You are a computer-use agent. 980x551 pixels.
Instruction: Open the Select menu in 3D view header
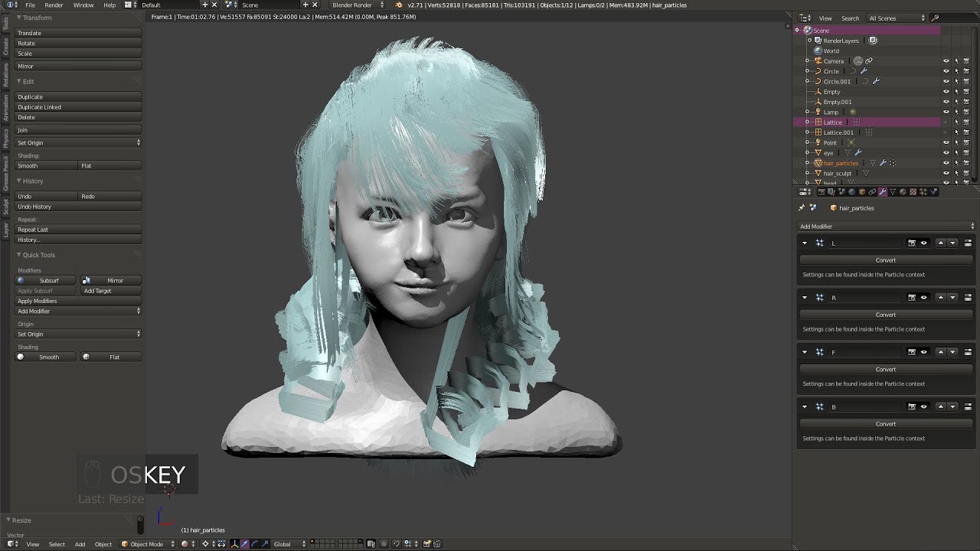[57, 544]
